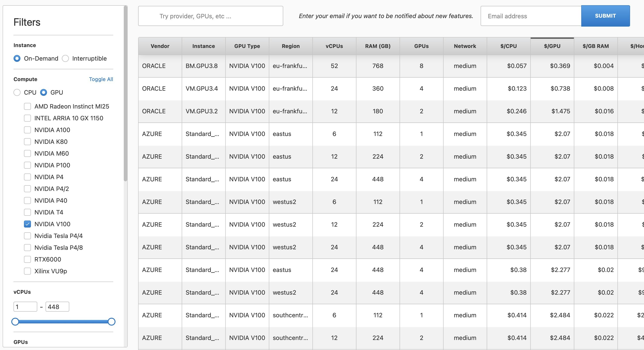Click the provider search box
The width and height of the screenshot is (644, 350).
210,16
